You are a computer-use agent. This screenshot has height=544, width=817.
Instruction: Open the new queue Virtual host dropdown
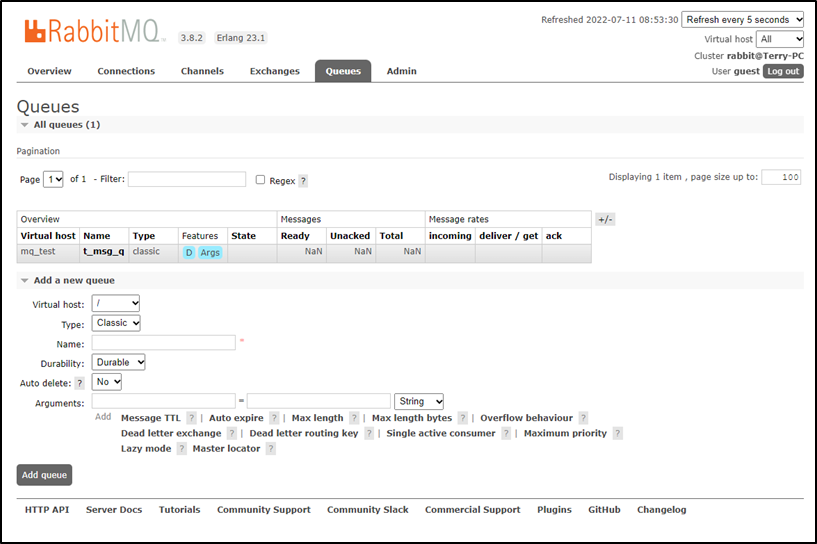coord(116,303)
